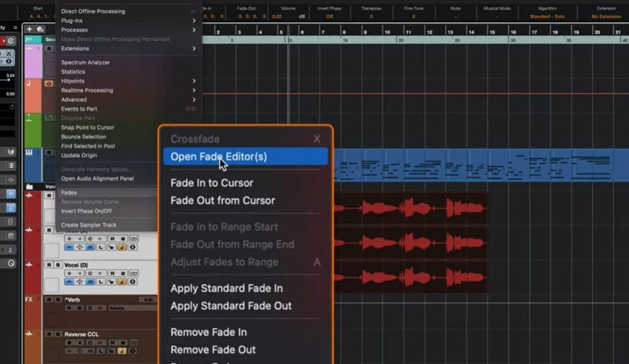Click the L button on Reverse CCL

tap(101, 351)
